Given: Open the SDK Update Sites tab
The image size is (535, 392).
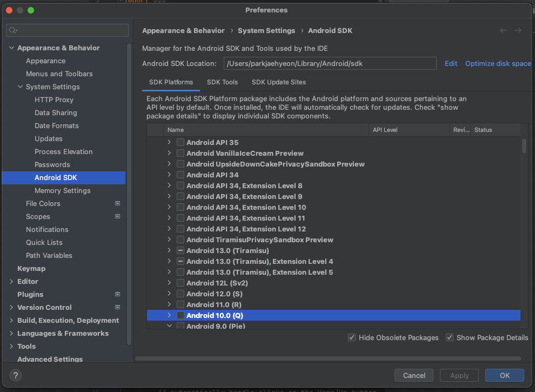Looking at the screenshot, I should [279, 82].
